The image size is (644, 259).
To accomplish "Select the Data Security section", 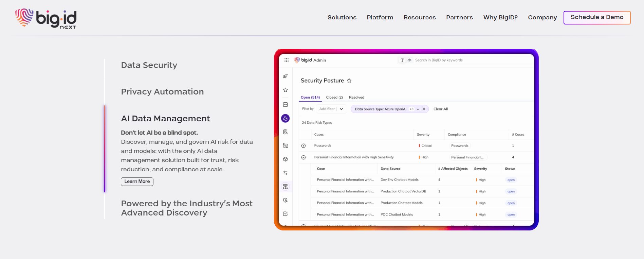I will point(149,65).
